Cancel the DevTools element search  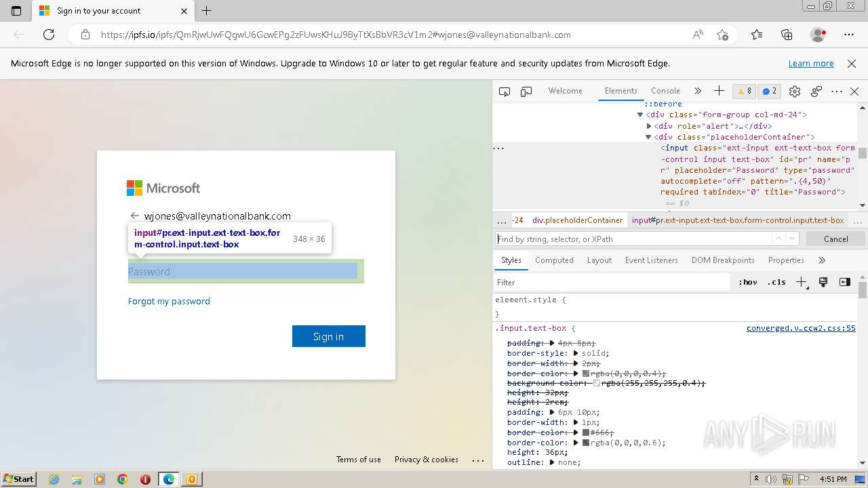tap(835, 239)
